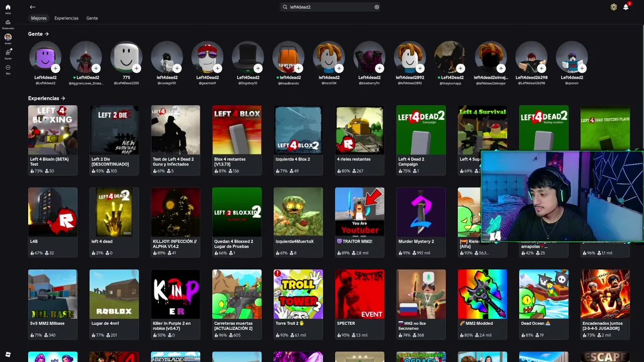This screenshot has width=644, height=362.
Task: Open the L4B game tile
Action: point(53,222)
